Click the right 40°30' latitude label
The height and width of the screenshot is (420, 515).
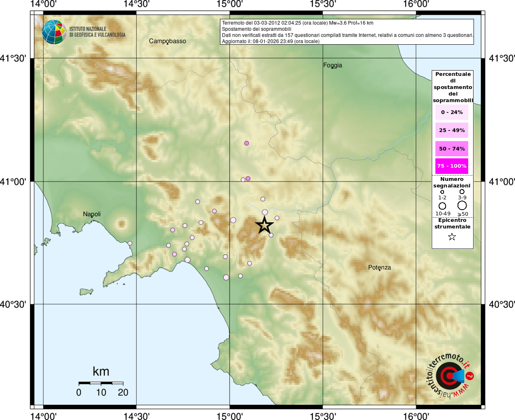point(502,304)
